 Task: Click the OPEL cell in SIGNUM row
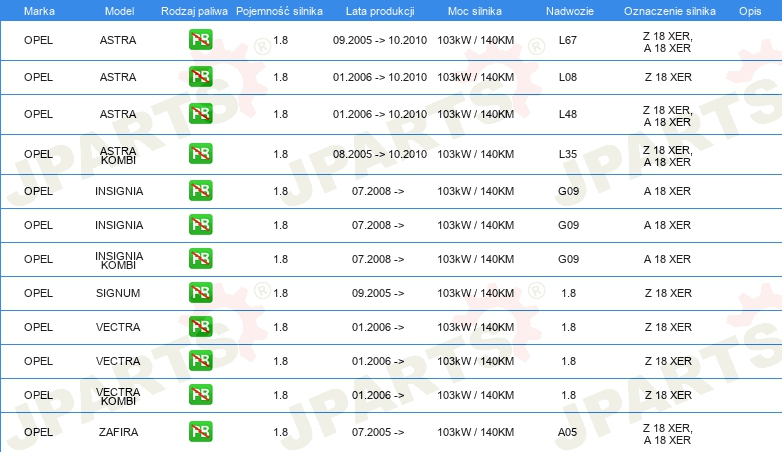38,293
